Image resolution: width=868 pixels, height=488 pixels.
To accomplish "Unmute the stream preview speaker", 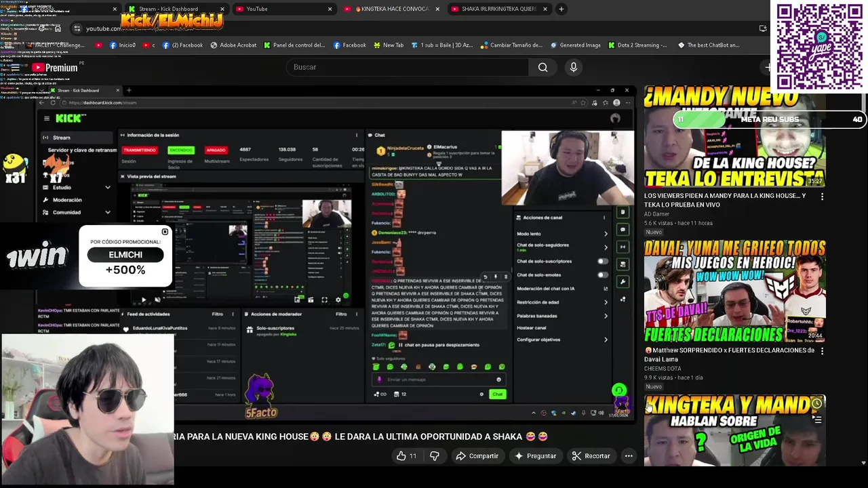I will (x=158, y=300).
